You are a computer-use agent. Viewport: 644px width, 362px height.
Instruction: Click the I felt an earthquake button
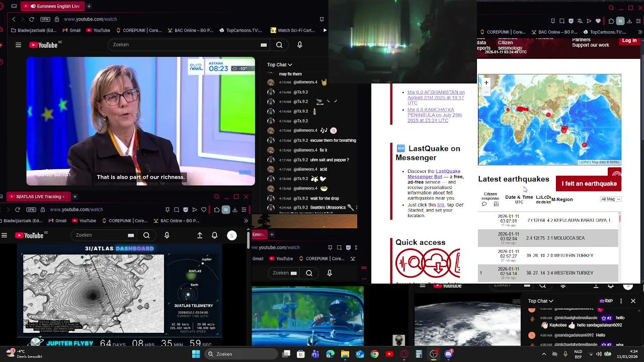coord(589,184)
